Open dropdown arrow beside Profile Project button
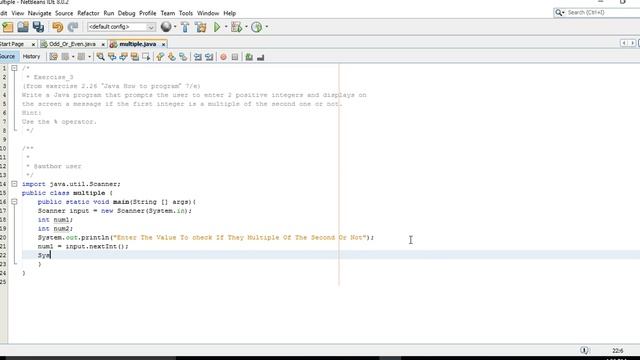 [267, 27]
